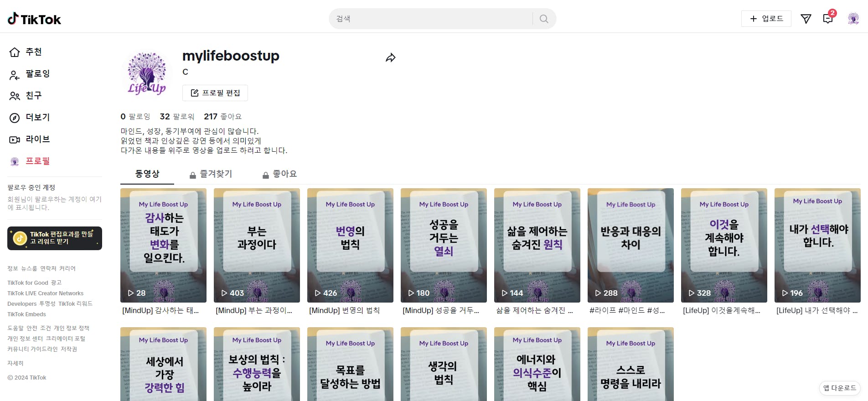Click the 프로필 편집 button

(215, 93)
